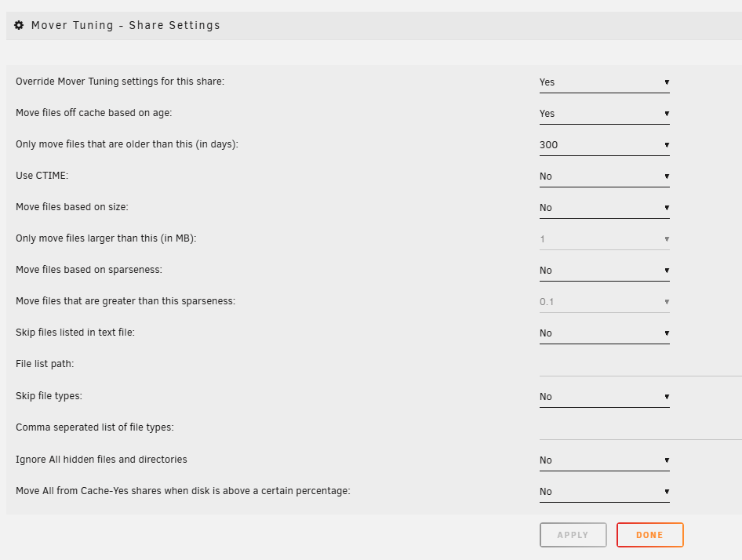Open the Skip files listed in text file dropdown

604,333
